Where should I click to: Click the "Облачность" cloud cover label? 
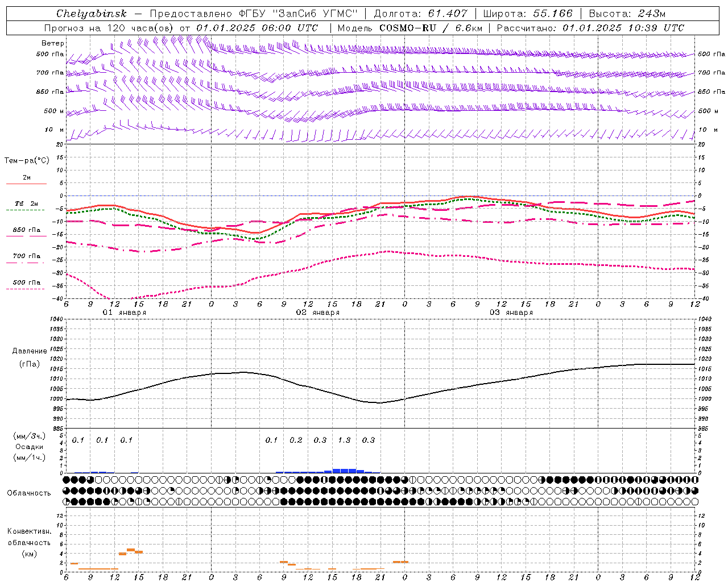click(29, 493)
